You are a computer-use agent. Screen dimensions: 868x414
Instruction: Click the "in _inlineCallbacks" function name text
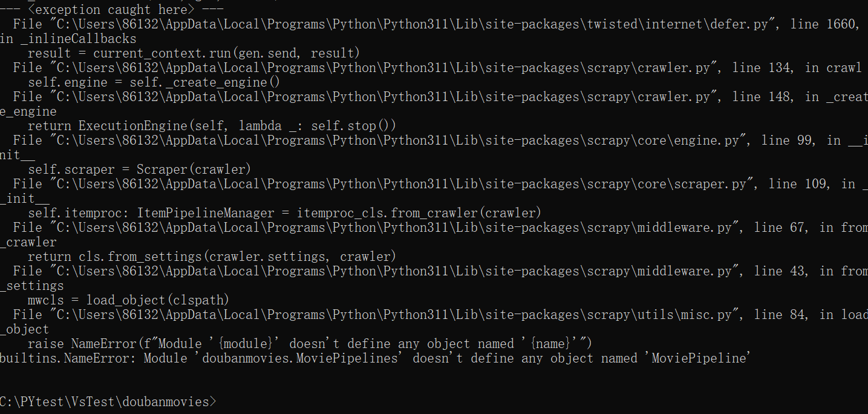tap(68, 39)
